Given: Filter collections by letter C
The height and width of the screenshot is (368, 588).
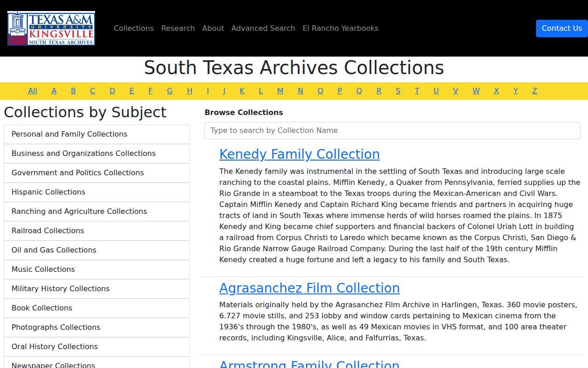Looking at the screenshot, I should click(x=92, y=91).
